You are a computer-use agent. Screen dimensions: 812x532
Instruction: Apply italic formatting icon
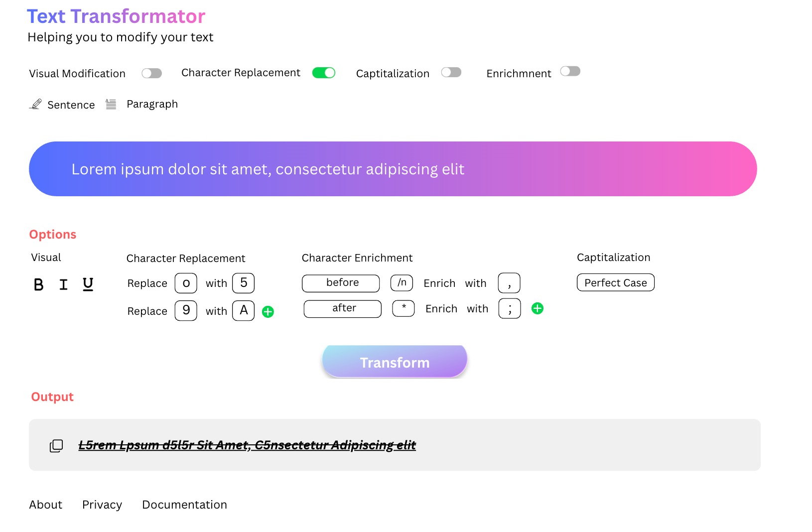click(x=63, y=284)
